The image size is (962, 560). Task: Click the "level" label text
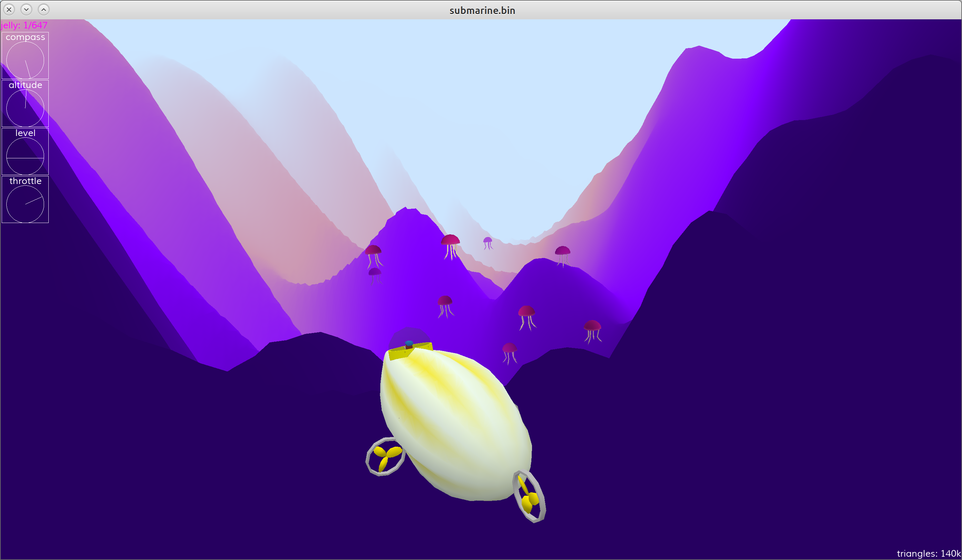[x=25, y=133]
